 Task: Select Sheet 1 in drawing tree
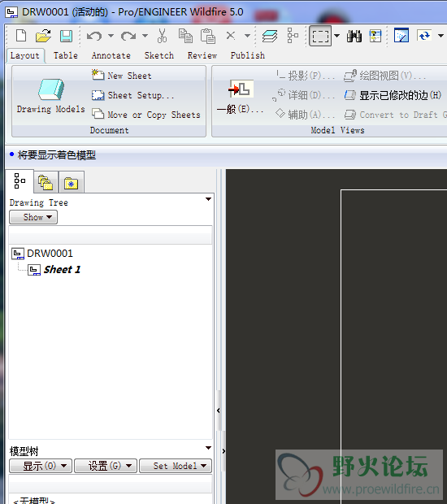(x=54, y=269)
